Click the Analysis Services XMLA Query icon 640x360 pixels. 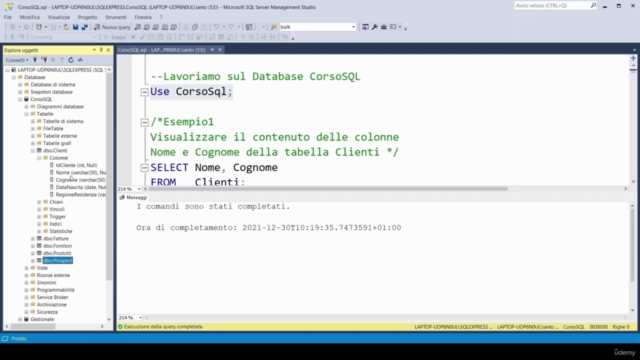pyautogui.click(x=165, y=27)
